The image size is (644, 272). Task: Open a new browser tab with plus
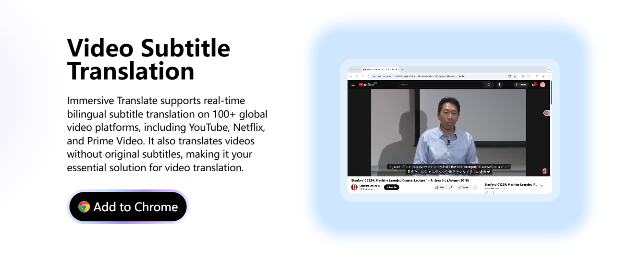pos(402,70)
